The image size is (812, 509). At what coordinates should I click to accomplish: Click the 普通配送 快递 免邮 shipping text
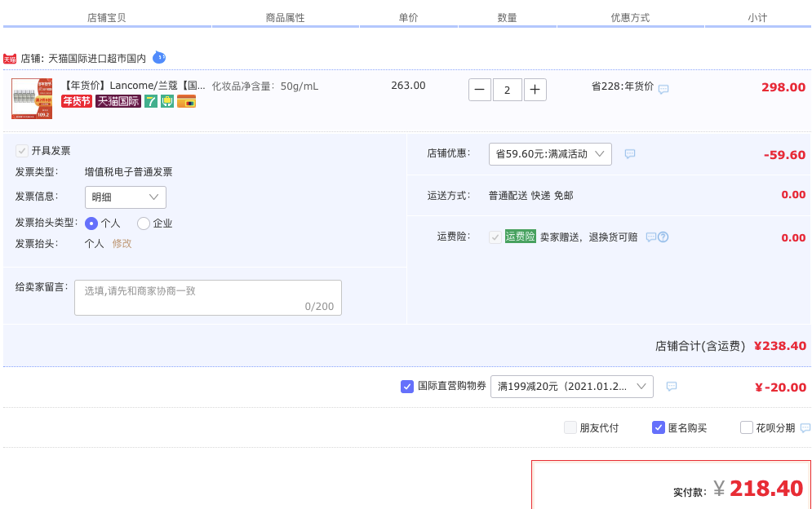530,196
